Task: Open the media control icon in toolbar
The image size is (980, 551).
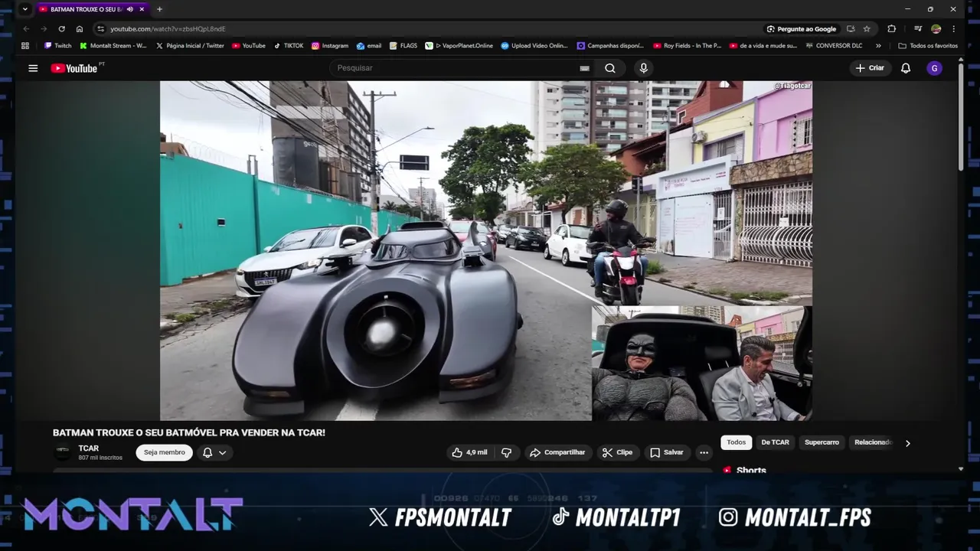Action: (917, 29)
